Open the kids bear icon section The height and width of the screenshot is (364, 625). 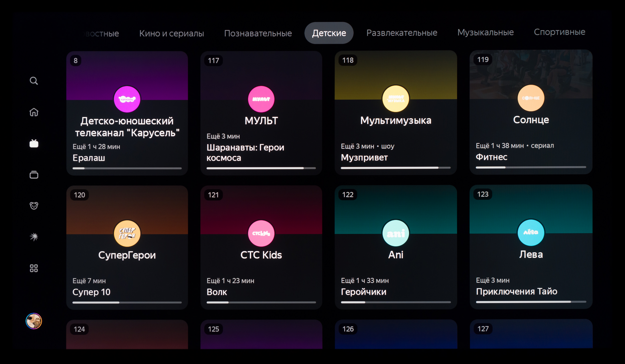pyautogui.click(x=34, y=206)
